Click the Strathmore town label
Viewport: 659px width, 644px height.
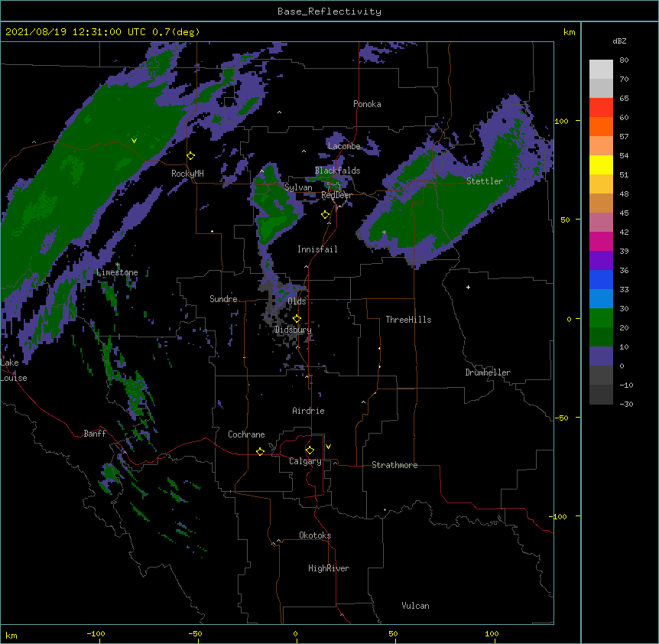[x=394, y=465]
